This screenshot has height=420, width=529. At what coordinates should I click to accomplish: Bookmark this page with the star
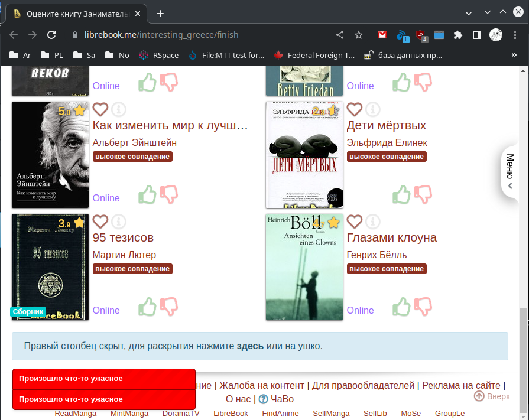(359, 35)
